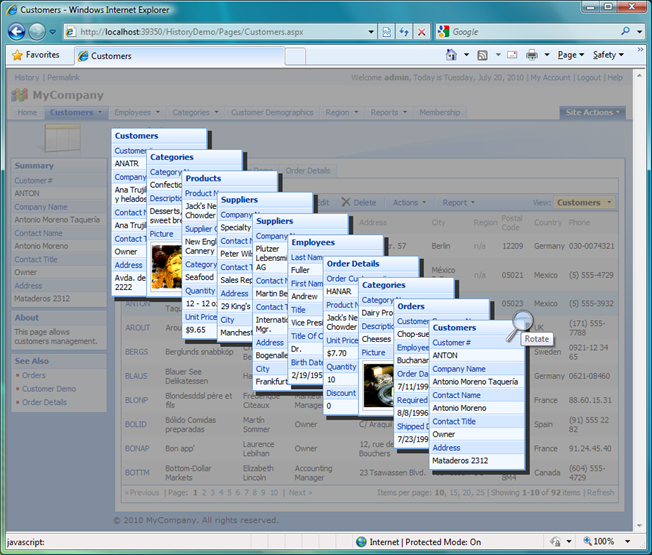This screenshot has height=555, width=652.
Task: Select the Customers browser tab
Action: click(x=180, y=56)
